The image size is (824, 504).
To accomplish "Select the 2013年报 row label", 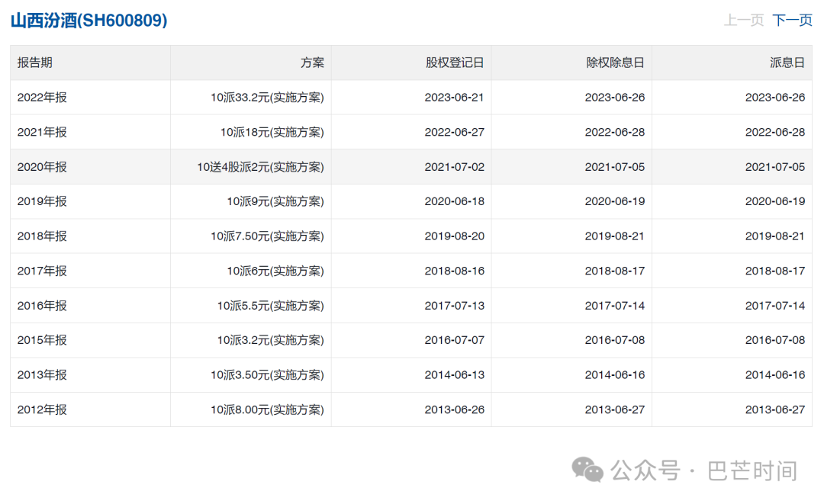I will click(x=42, y=375).
